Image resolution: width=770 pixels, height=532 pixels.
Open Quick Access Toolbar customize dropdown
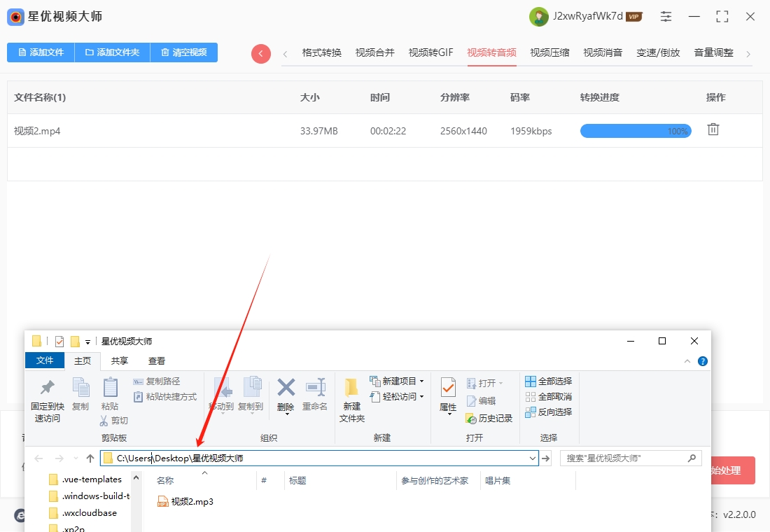[x=87, y=342]
